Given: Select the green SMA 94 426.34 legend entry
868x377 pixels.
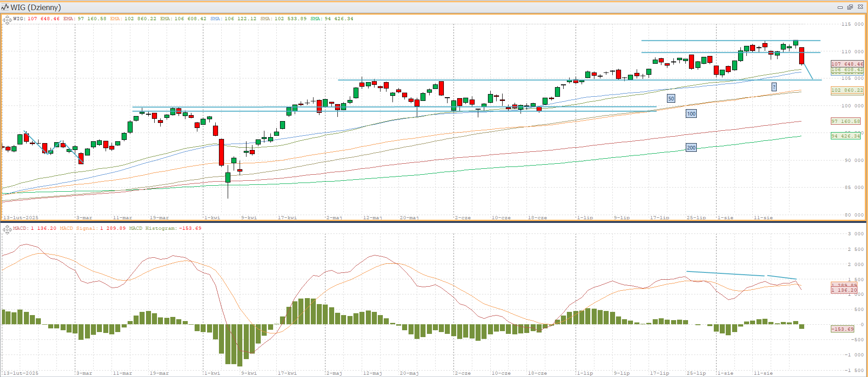Looking at the screenshot, I should [332, 19].
